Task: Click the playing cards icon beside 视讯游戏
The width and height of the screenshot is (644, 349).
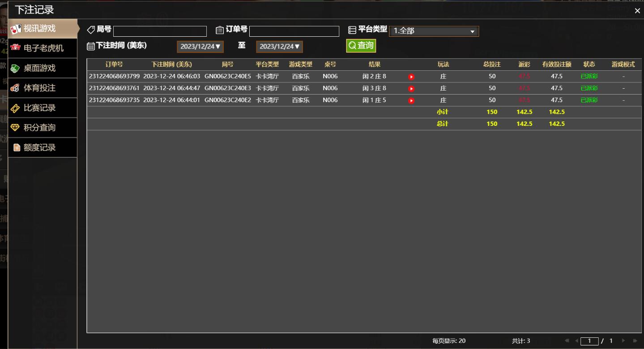Action: click(16, 29)
